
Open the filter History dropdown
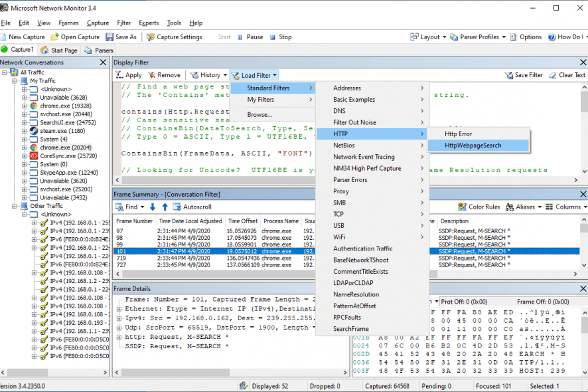(x=208, y=75)
